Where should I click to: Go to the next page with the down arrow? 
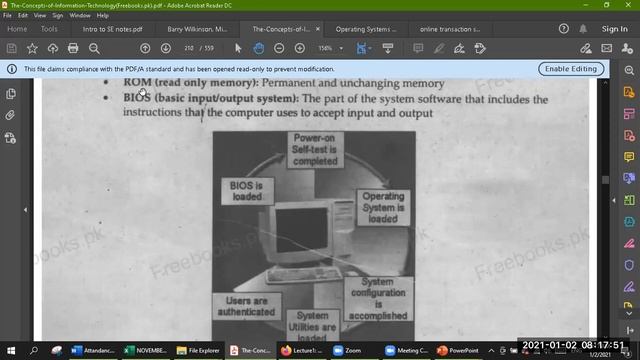(x=166, y=49)
